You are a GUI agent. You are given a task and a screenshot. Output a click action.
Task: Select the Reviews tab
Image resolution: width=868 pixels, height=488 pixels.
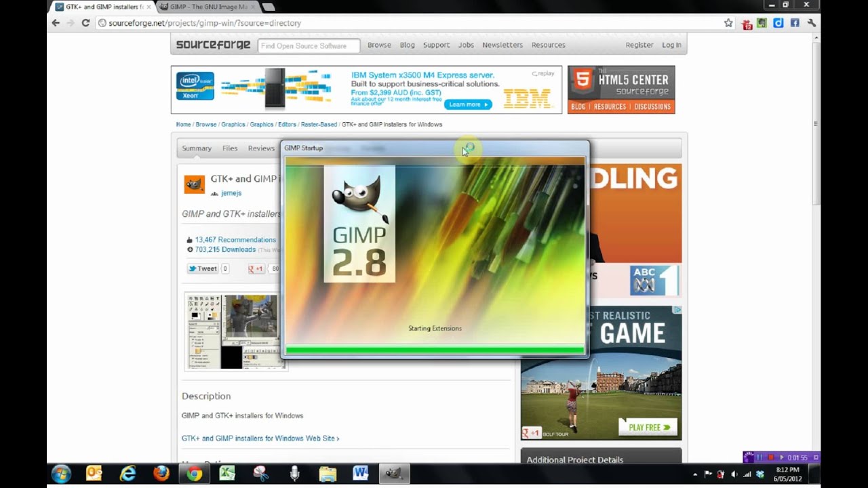[x=261, y=148]
